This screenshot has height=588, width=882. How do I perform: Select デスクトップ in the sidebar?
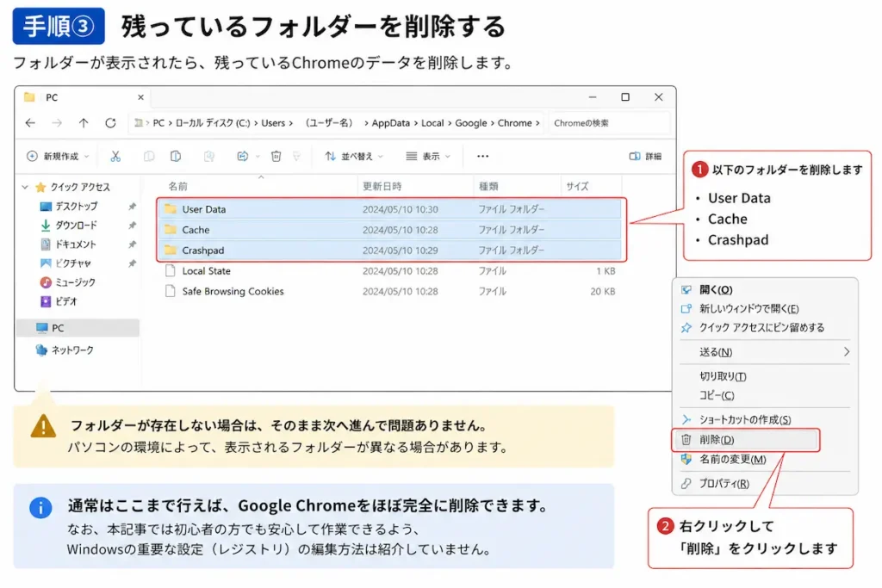pyautogui.click(x=76, y=207)
